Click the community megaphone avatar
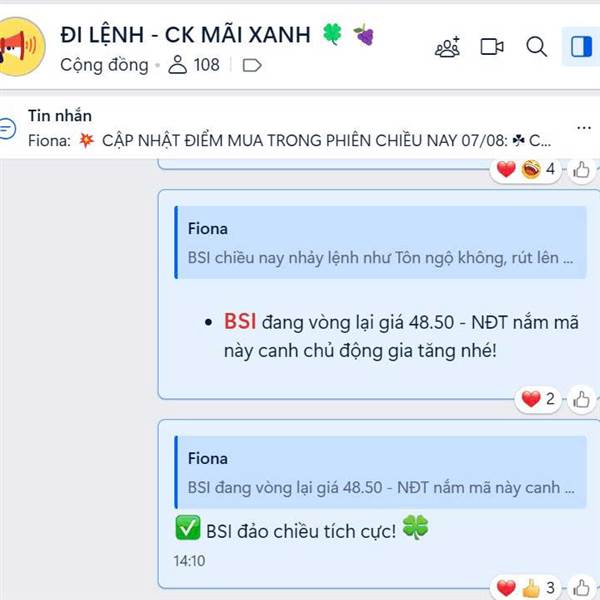 pos(21,47)
